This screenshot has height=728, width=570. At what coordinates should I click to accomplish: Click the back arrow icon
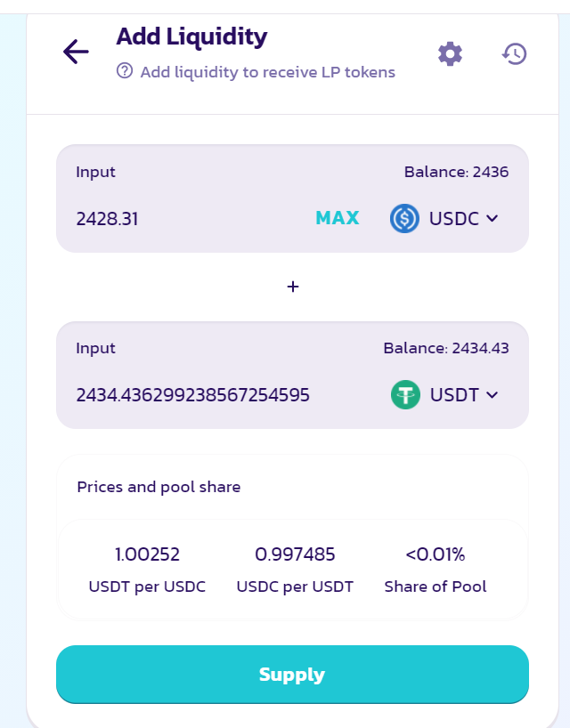click(x=76, y=53)
